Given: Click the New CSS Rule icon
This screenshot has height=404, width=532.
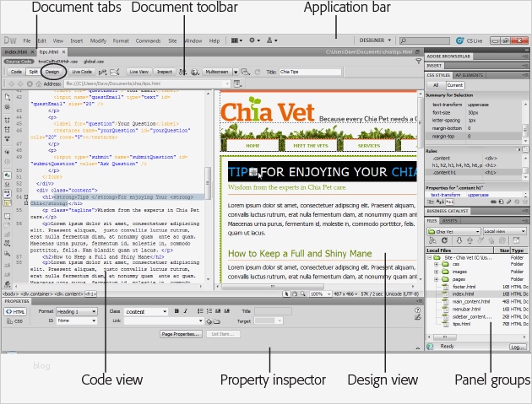Looking at the screenshot, I should click(501, 202).
